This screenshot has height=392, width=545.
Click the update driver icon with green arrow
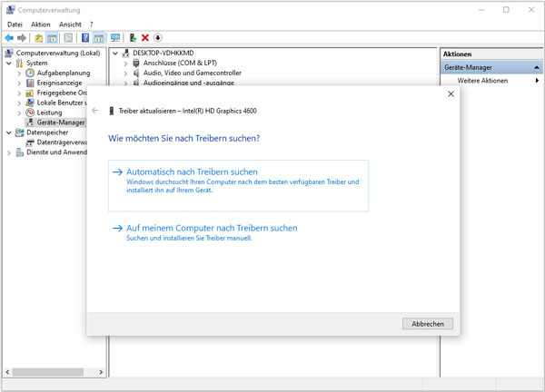[x=133, y=38]
